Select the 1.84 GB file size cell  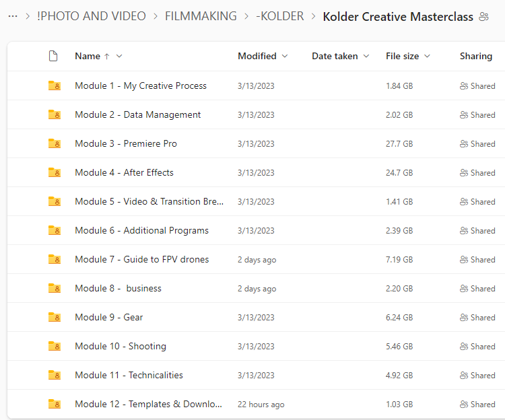399,86
